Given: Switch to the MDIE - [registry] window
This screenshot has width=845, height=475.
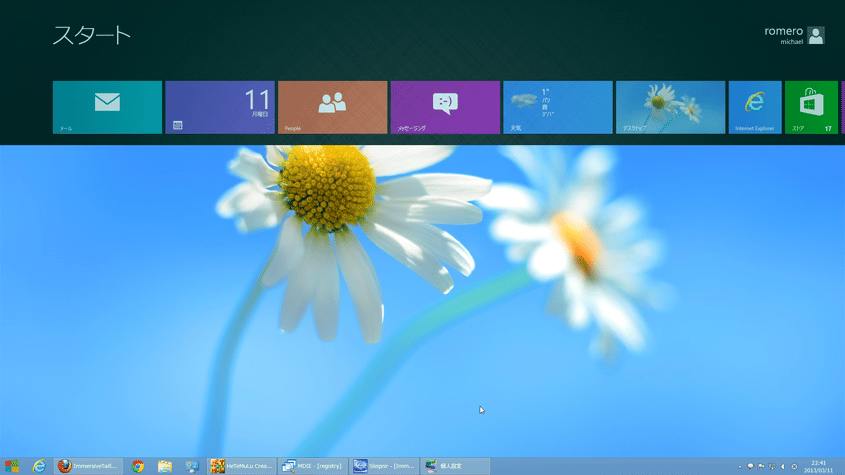Looking at the screenshot, I should 313,466.
